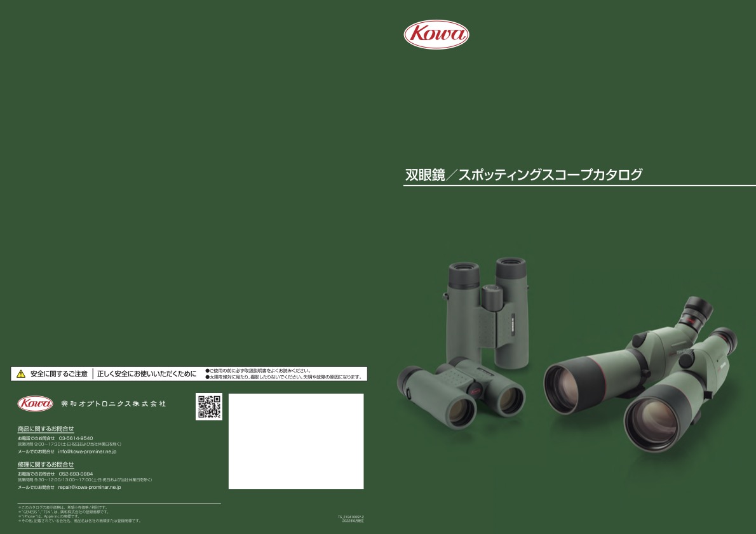Click the phone number 03-5614-9540
Image resolution: width=756 pixels, height=534 pixels.
click(76, 439)
